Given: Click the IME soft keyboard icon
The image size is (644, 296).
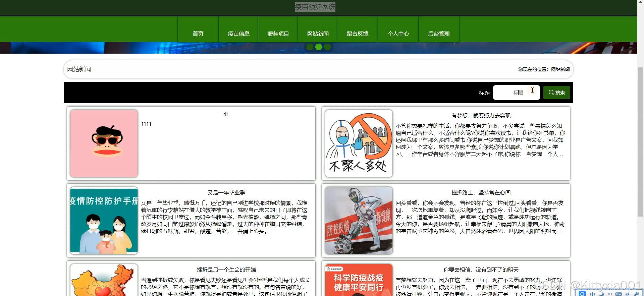Looking at the screenshot, I should click(619, 294).
